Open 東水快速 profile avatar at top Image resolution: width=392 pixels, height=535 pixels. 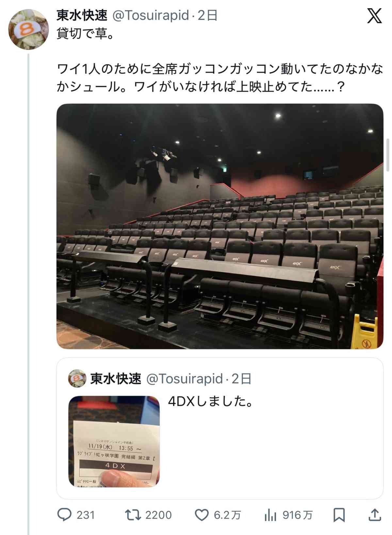pos(28,29)
